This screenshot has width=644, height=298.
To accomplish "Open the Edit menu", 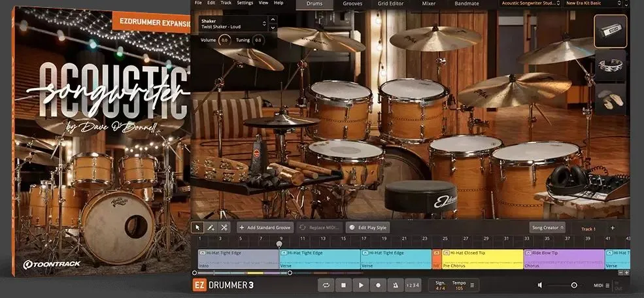I will coord(211,3).
